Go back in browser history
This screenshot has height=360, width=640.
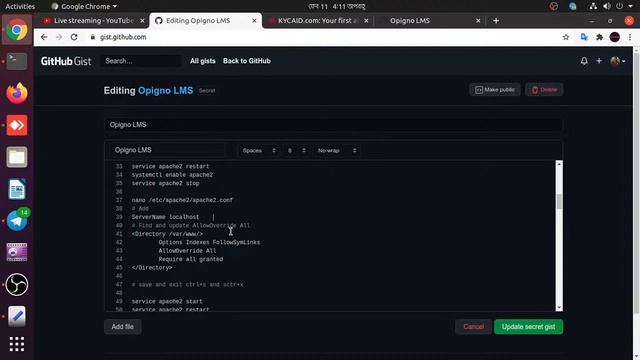tap(44, 37)
